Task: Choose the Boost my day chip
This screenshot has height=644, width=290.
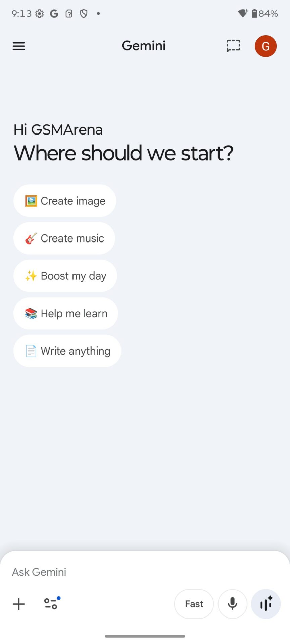Action: [65, 276]
